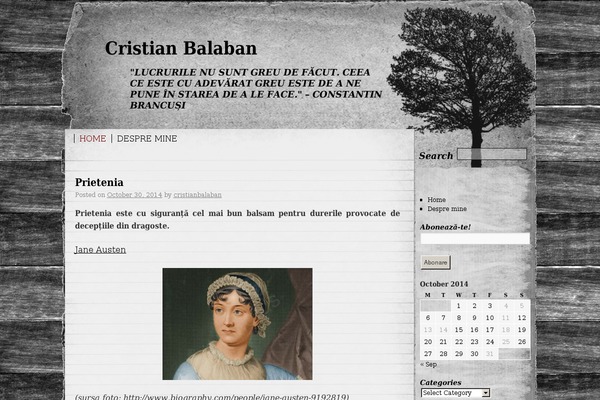Open the Select Category dropdown
600x400 pixels.
pos(455,393)
